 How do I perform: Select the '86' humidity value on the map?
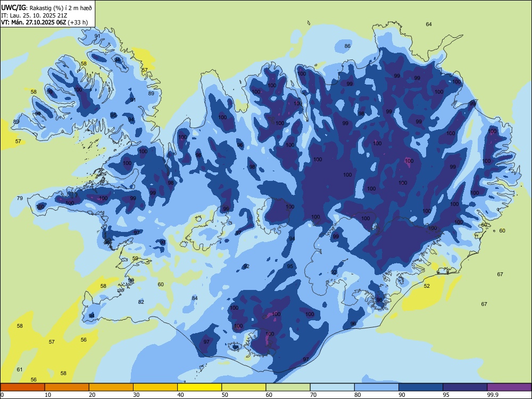click(x=347, y=46)
